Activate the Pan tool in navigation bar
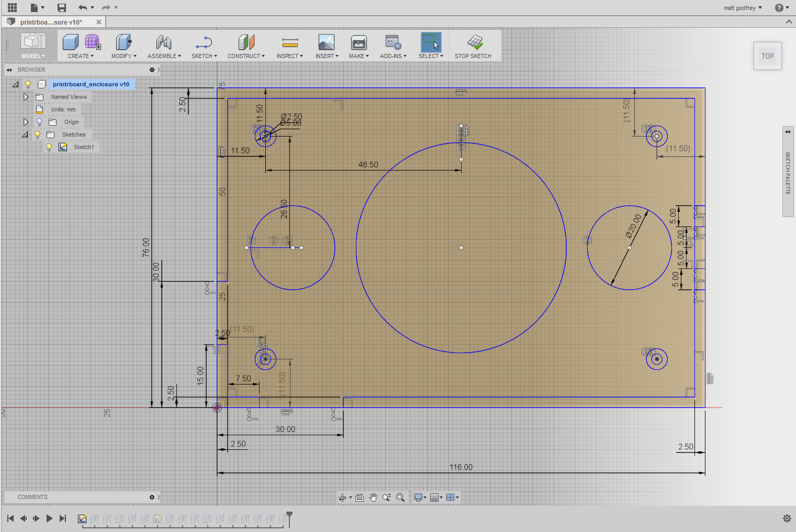 coord(373,497)
